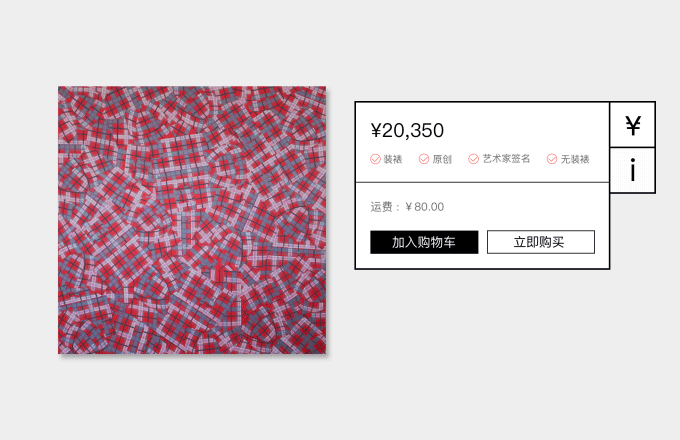Select the 艺术家签名 label text
Viewport: 680px width, 440px height.
[506, 159]
